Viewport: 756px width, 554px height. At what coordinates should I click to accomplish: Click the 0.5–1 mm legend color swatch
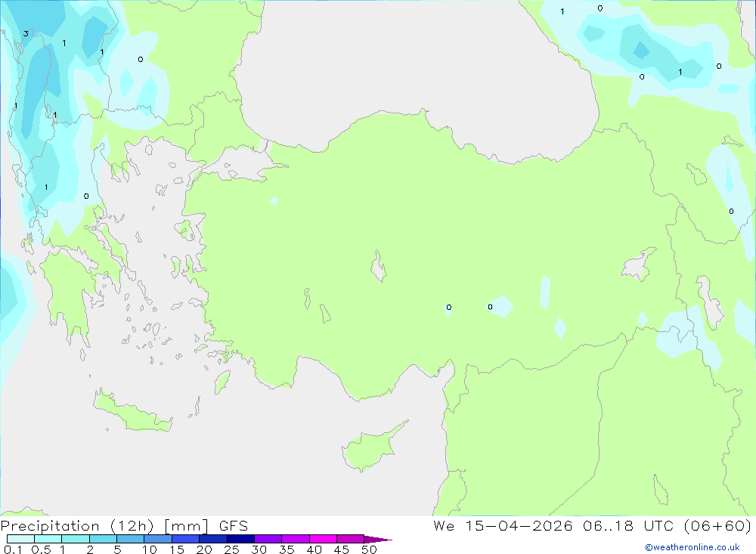tap(48, 539)
